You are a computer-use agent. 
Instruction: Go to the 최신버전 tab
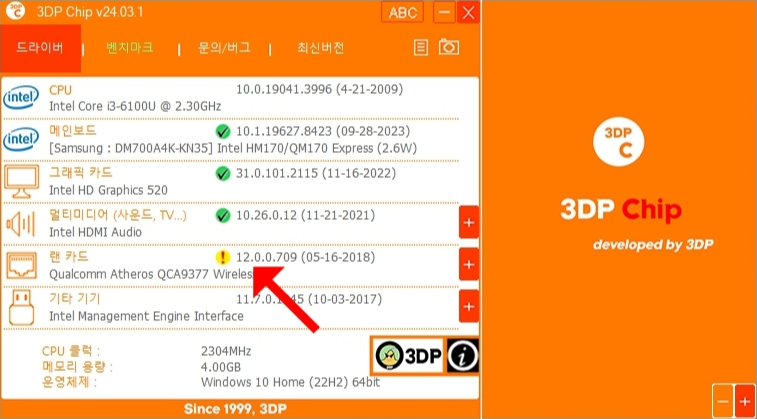coord(321,48)
